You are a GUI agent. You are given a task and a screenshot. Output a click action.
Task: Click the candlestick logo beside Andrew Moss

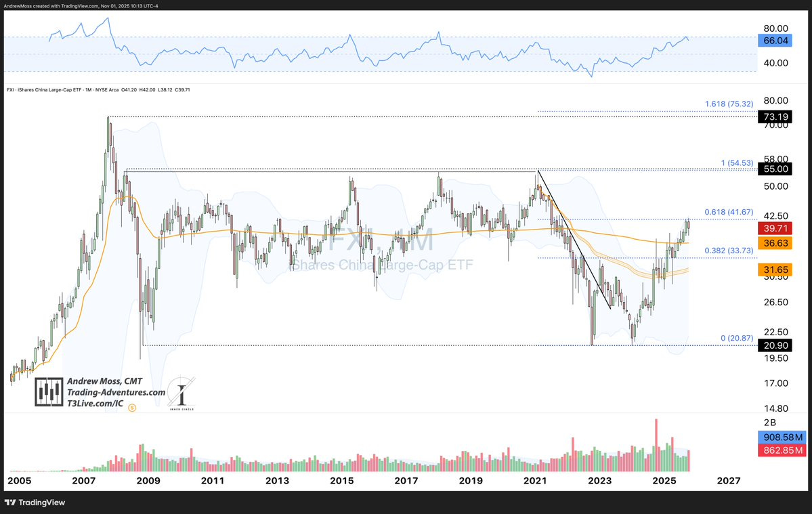49,392
